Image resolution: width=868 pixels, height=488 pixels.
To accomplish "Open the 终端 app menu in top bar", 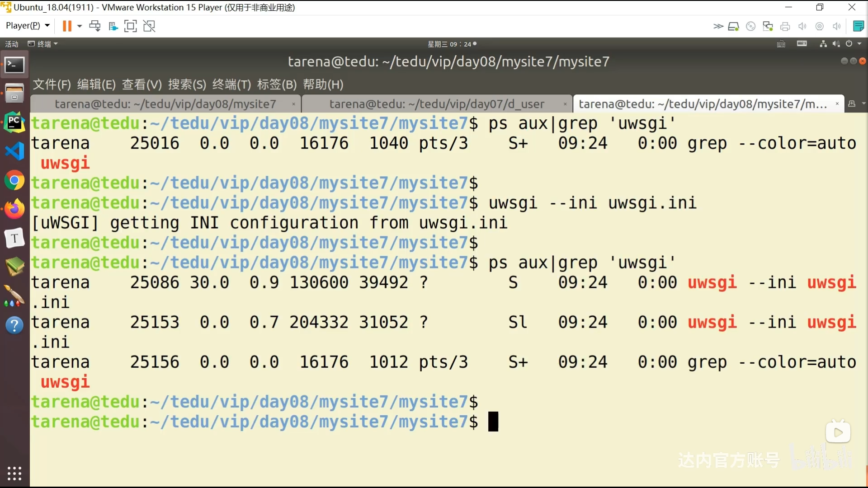I will tap(43, 44).
